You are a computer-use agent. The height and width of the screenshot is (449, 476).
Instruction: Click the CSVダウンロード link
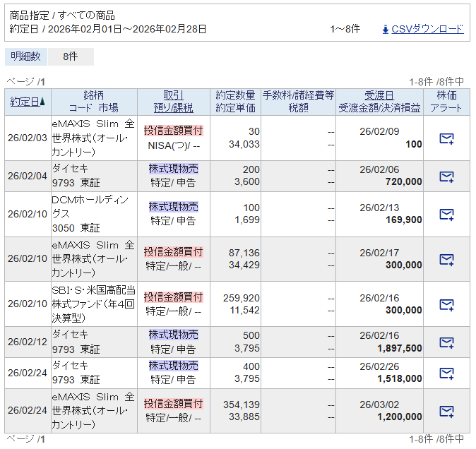pyautogui.click(x=427, y=29)
